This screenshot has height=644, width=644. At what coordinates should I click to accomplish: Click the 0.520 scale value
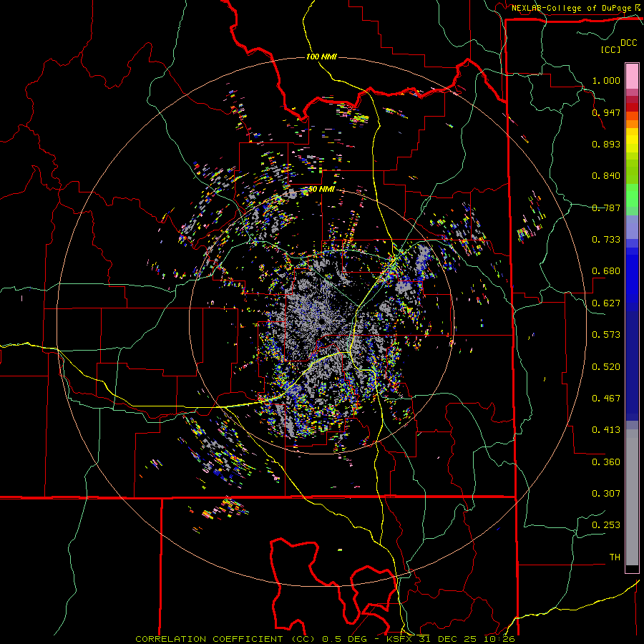(x=606, y=367)
